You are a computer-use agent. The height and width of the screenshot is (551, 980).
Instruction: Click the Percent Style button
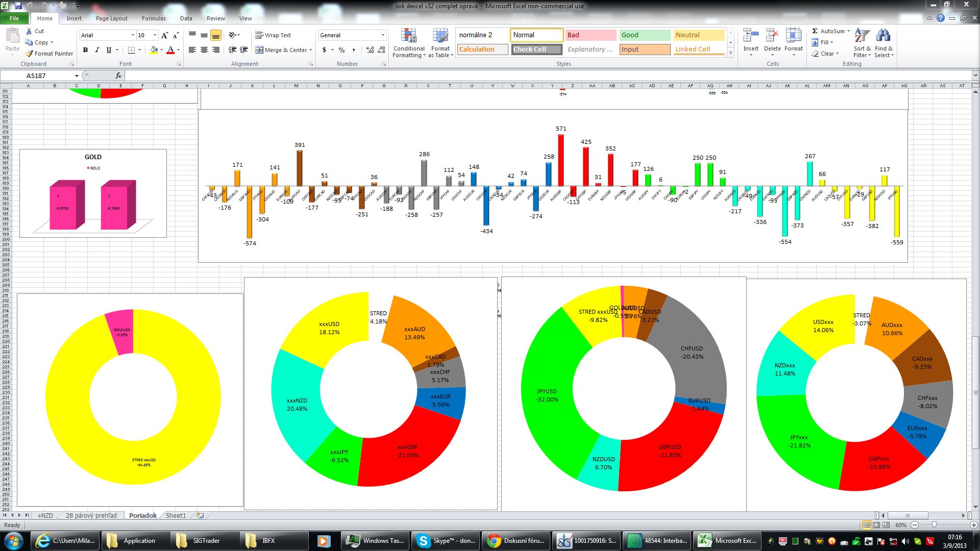tap(341, 50)
